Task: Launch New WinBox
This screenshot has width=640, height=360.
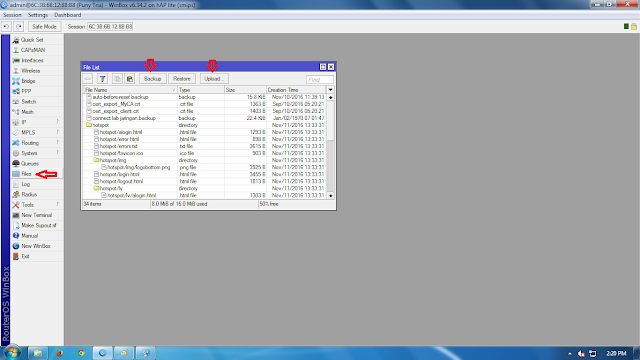Action: 36,246
